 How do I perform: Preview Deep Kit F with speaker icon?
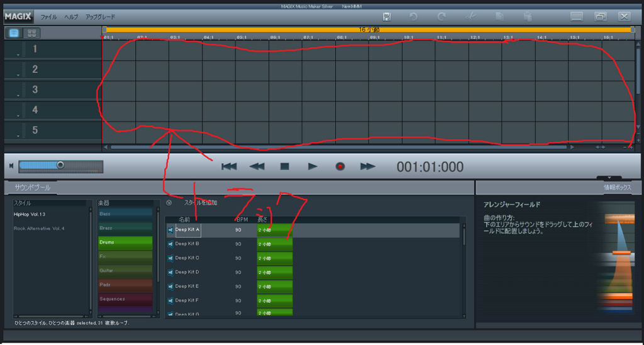click(x=170, y=300)
